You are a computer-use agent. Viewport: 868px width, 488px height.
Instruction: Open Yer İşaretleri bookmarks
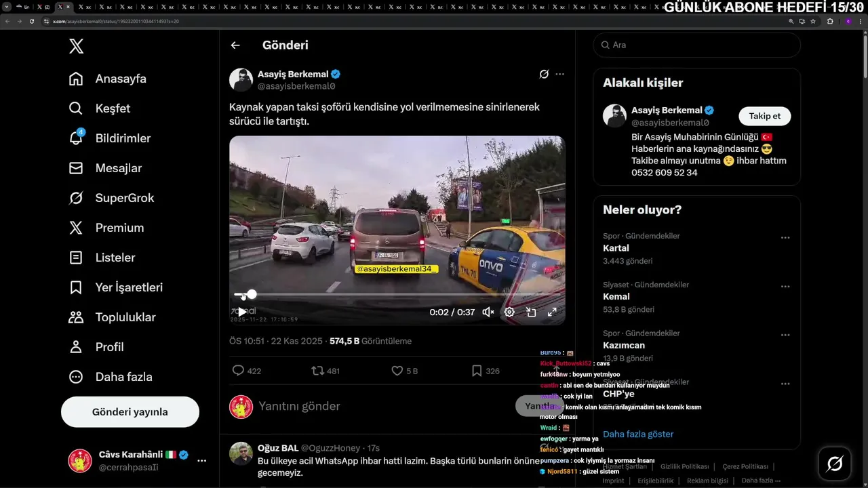click(116, 287)
